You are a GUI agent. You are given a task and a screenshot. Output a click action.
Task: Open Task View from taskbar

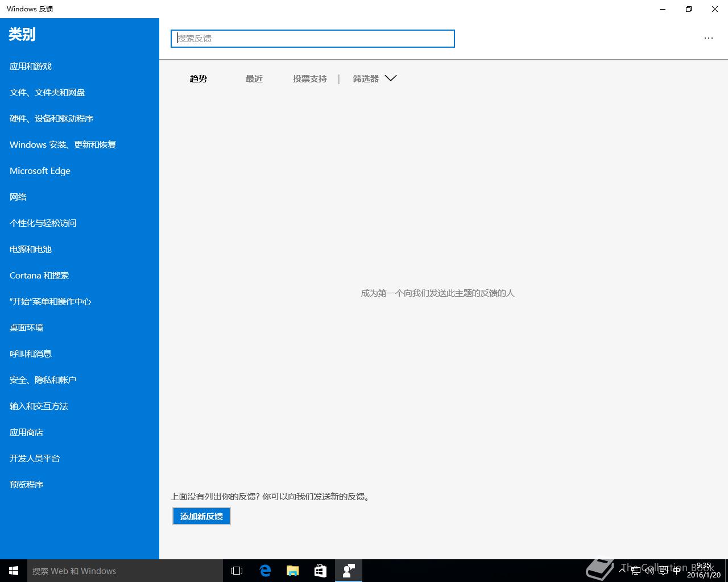(237, 571)
